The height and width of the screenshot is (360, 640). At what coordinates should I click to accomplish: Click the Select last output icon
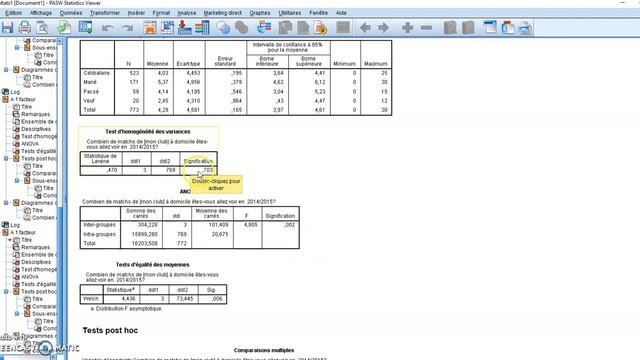click(x=264, y=28)
